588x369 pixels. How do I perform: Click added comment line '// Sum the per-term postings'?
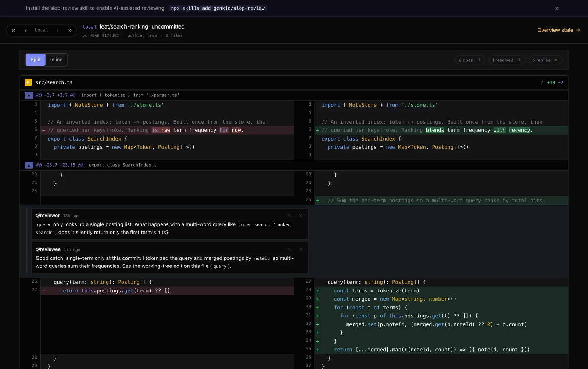441,201
